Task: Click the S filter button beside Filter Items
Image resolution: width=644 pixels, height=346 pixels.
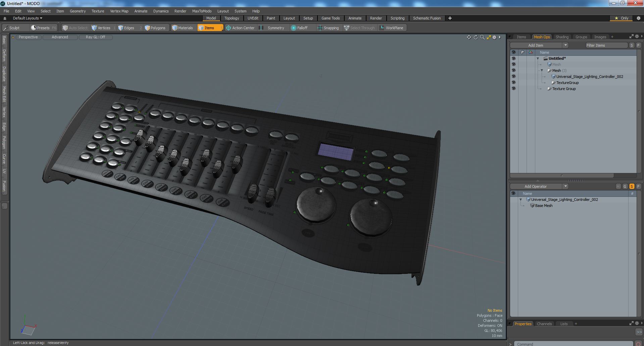Action: (632, 45)
